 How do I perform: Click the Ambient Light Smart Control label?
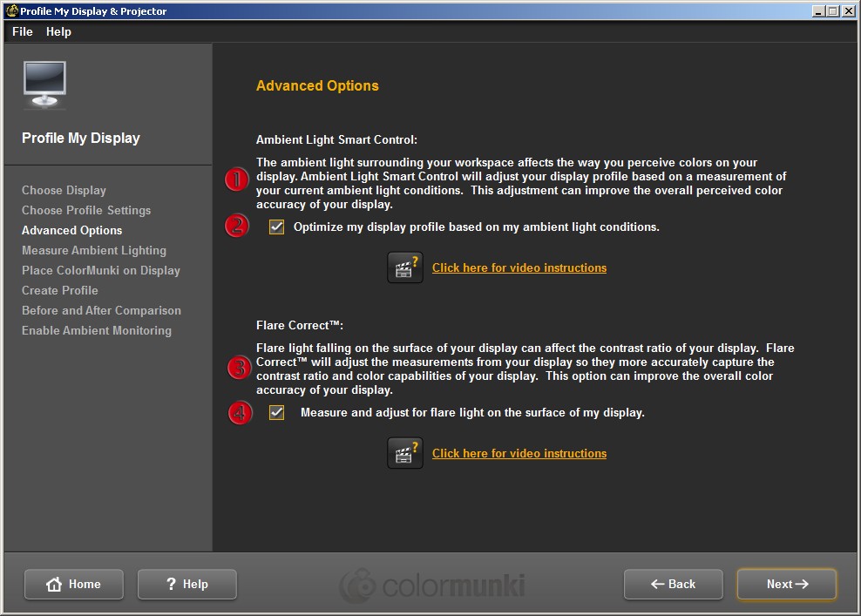tap(336, 140)
